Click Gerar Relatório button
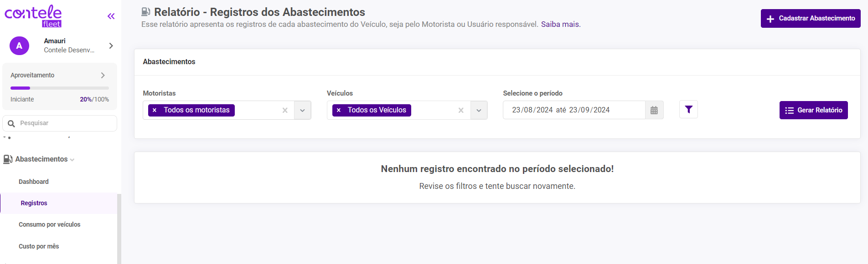868x264 pixels. point(813,110)
